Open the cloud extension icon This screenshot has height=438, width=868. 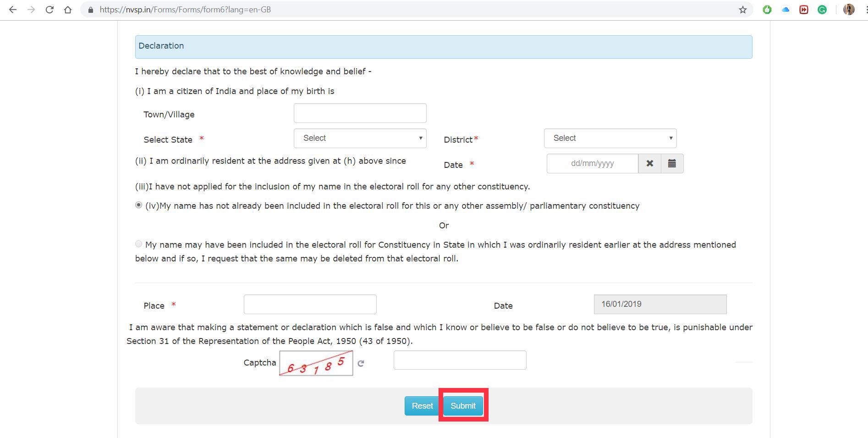[786, 10]
